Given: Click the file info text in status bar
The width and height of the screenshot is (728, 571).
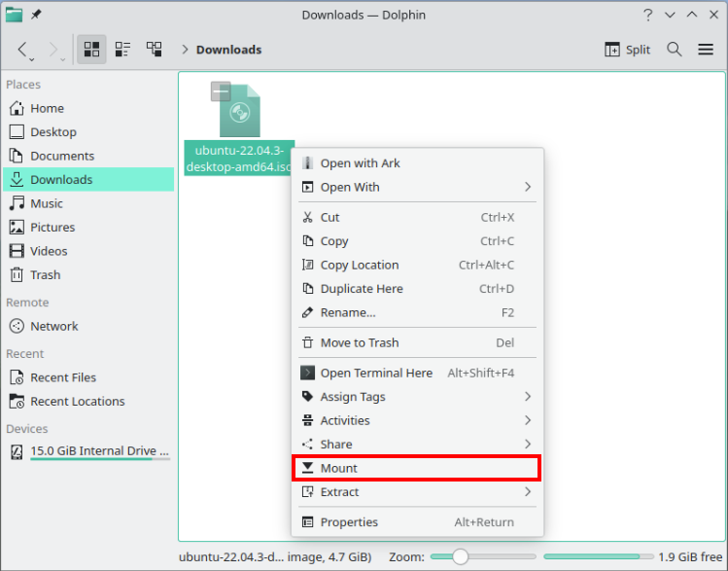Looking at the screenshot, I should [275, 556].
